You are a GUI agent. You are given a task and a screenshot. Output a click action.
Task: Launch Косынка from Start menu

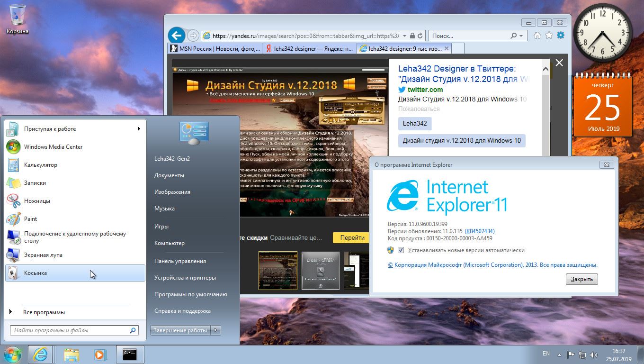click(x=36, y=273)
